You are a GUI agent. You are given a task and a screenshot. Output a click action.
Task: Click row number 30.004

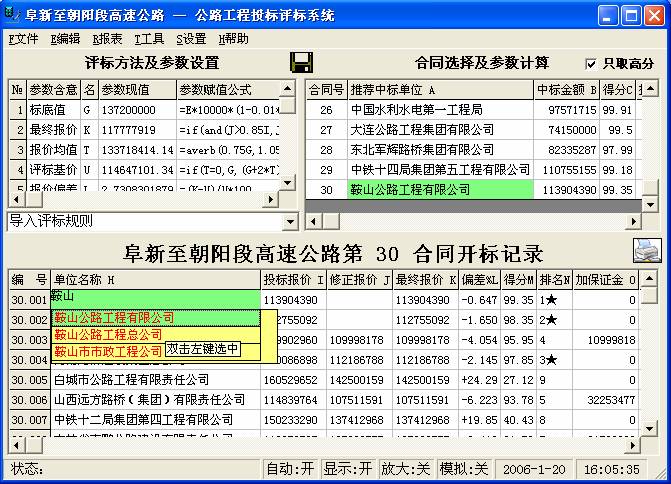(30, 360)
